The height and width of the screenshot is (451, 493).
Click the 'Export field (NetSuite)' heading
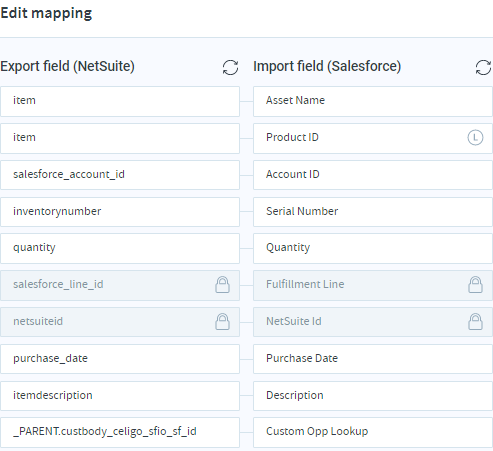coord(67,66)
